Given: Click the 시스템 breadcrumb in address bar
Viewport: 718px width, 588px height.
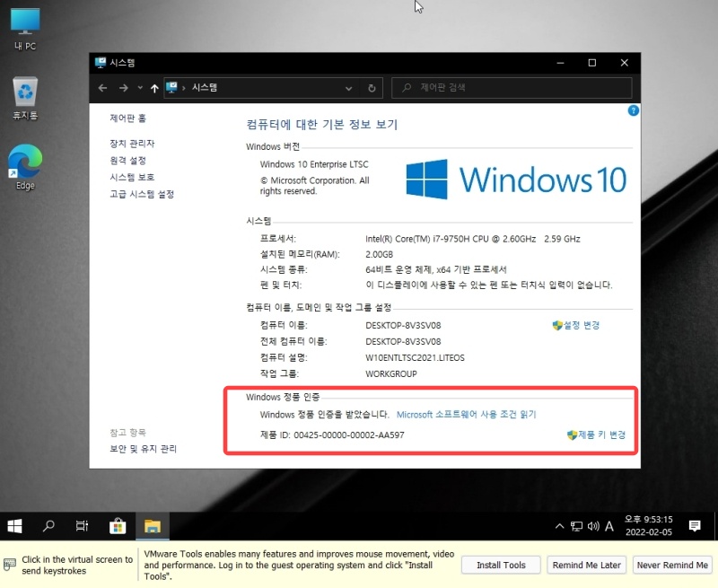Looking at the screenshot, I should (205, 87).
